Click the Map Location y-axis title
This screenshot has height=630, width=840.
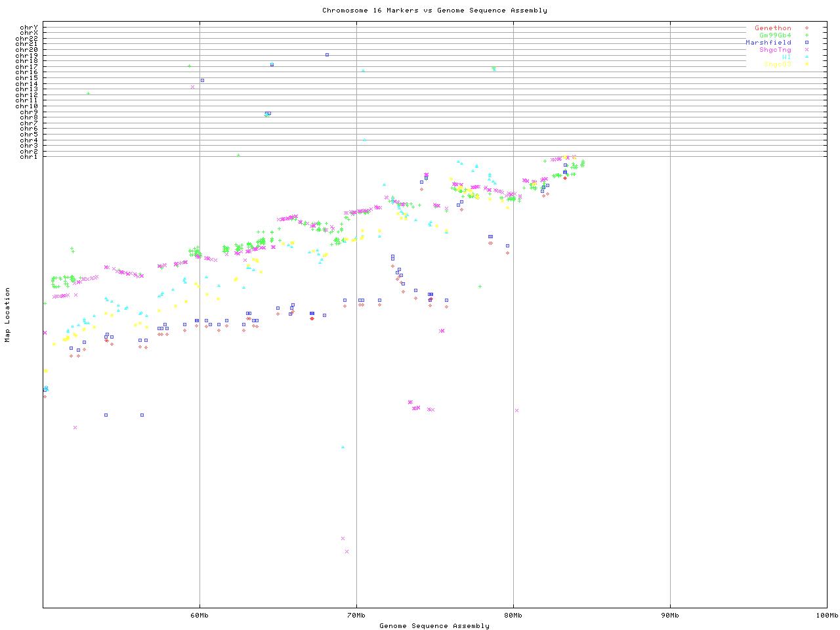8,314
